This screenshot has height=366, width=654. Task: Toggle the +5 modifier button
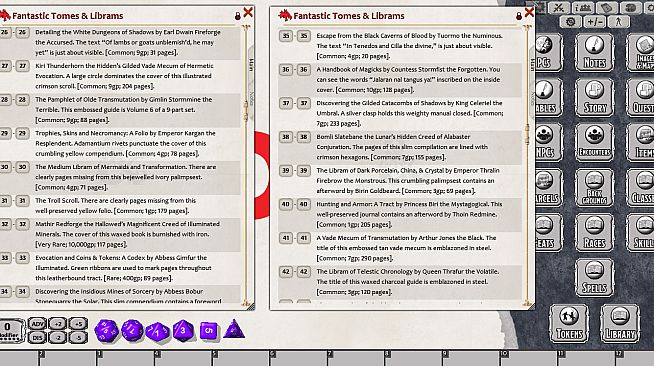(x=78, y=324)
